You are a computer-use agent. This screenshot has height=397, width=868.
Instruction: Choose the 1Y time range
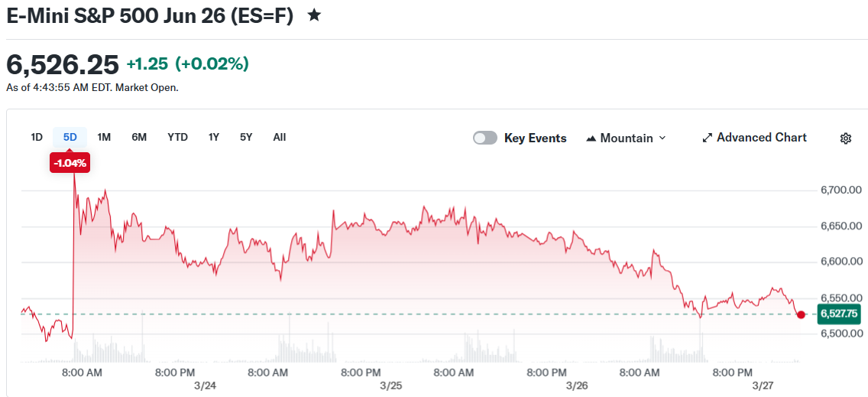214,138
